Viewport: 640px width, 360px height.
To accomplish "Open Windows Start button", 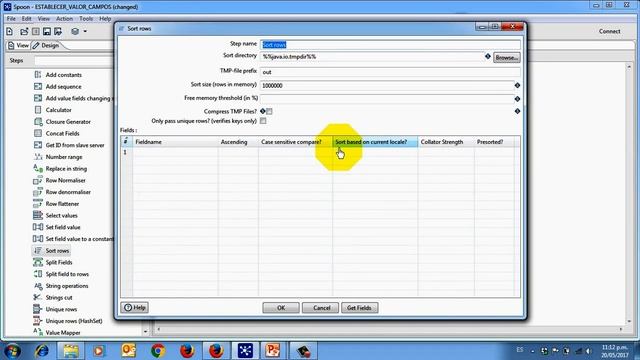I will pyautogui.click(x=13, y=351).
